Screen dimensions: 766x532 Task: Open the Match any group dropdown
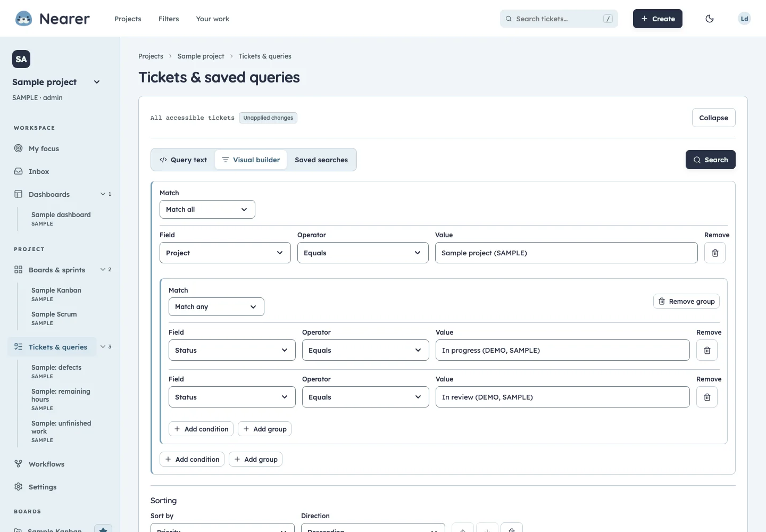click(x=217, y=307)
